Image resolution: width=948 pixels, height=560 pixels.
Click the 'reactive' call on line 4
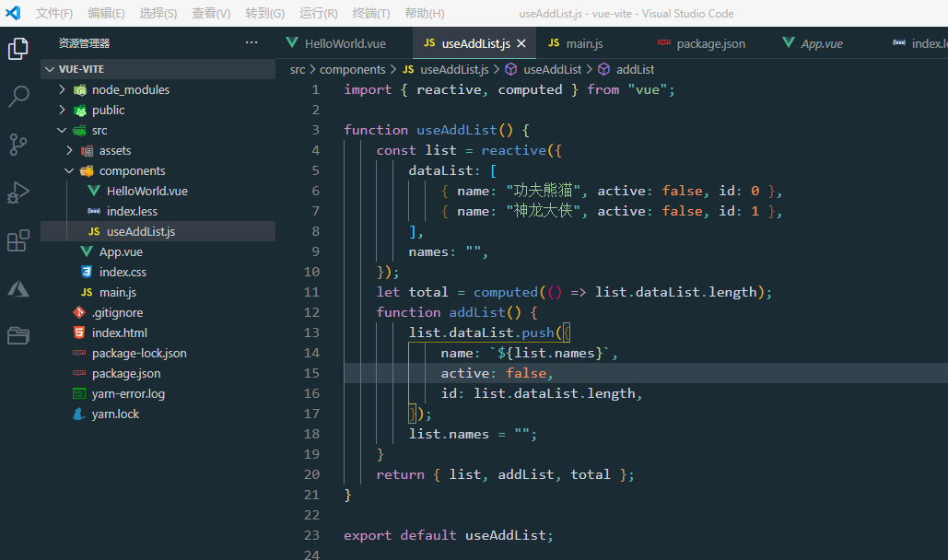[x=513, y=150]
